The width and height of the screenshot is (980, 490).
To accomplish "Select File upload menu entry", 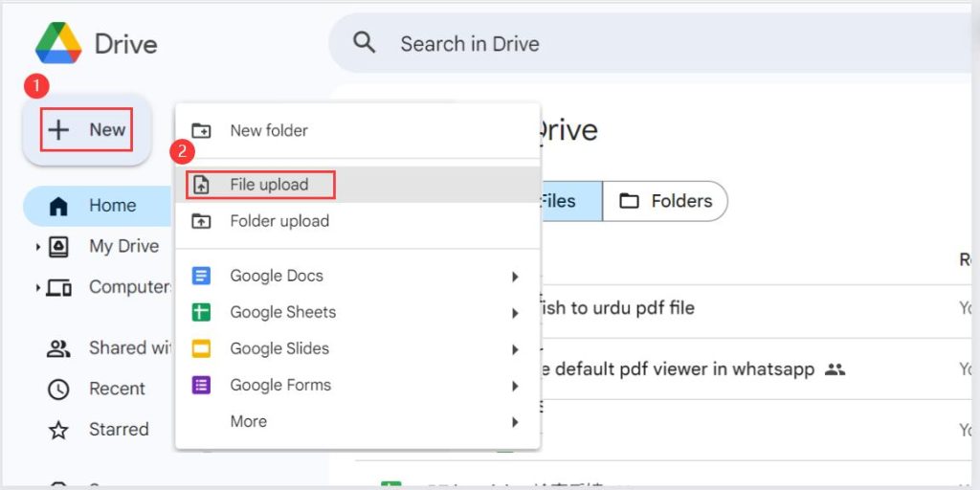I will [358, 185].
